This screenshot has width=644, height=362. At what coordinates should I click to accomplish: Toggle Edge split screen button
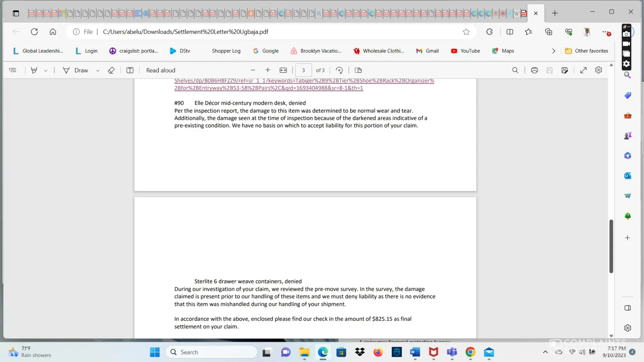point(510,32)
